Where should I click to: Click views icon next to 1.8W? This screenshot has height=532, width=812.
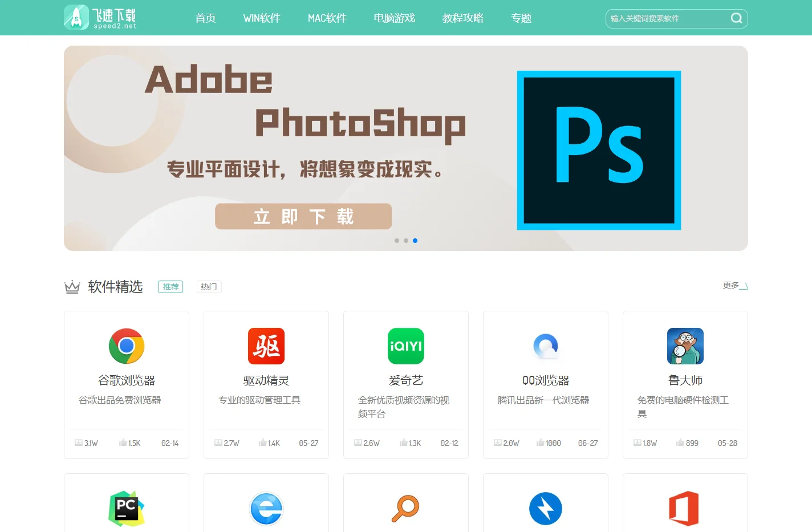[638, 442]
